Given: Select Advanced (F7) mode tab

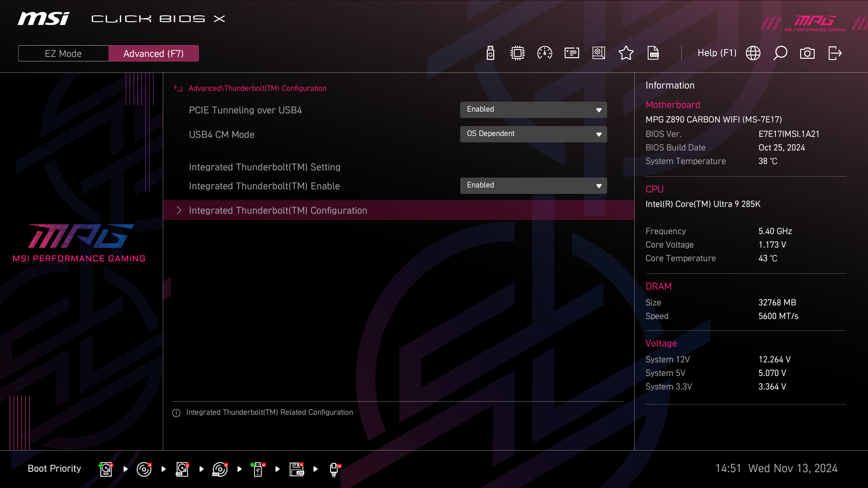Looking at the screenshot, I should [153, 53].
